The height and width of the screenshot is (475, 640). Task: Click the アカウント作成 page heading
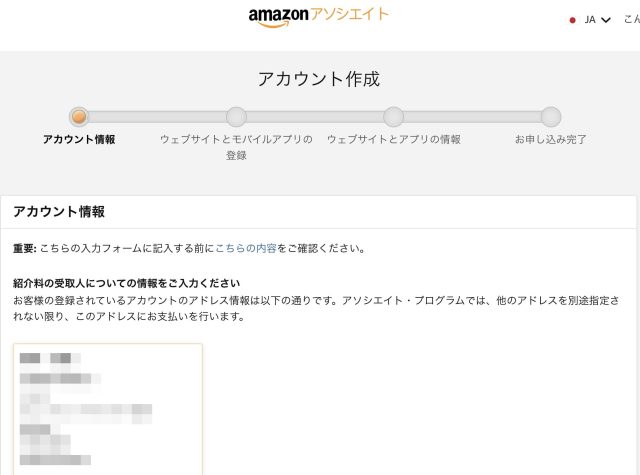pos(319,80)
